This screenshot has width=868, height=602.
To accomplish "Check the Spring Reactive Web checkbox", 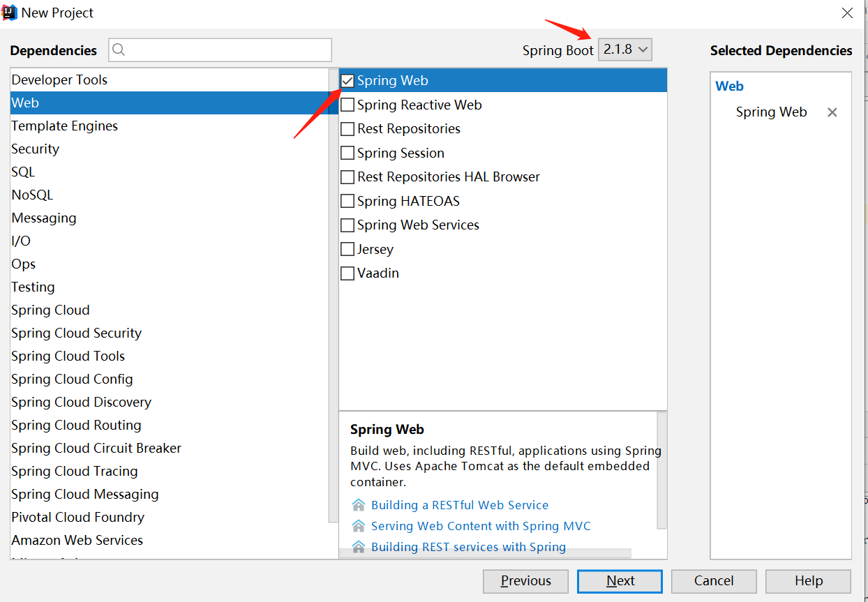I will 347,105.
